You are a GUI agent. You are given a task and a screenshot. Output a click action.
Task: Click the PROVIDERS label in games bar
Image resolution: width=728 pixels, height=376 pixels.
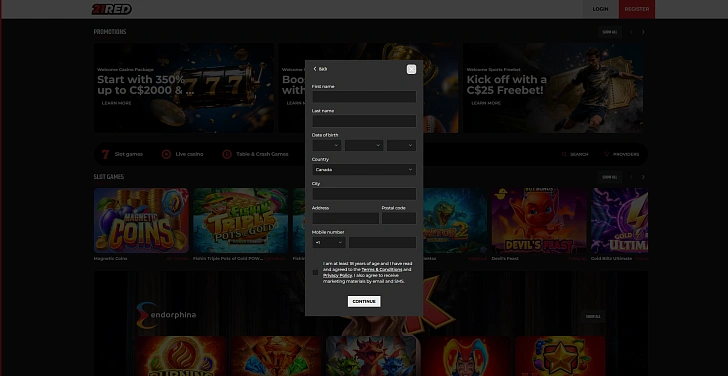[x=626, y=154]
